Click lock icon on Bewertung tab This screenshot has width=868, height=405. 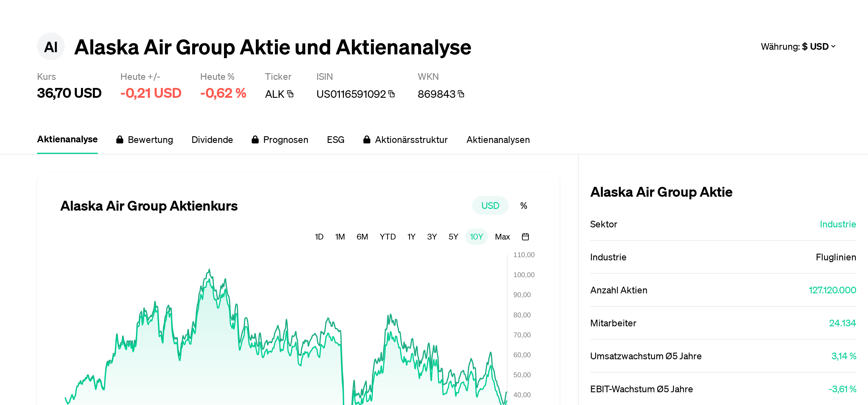coord(119,139)
